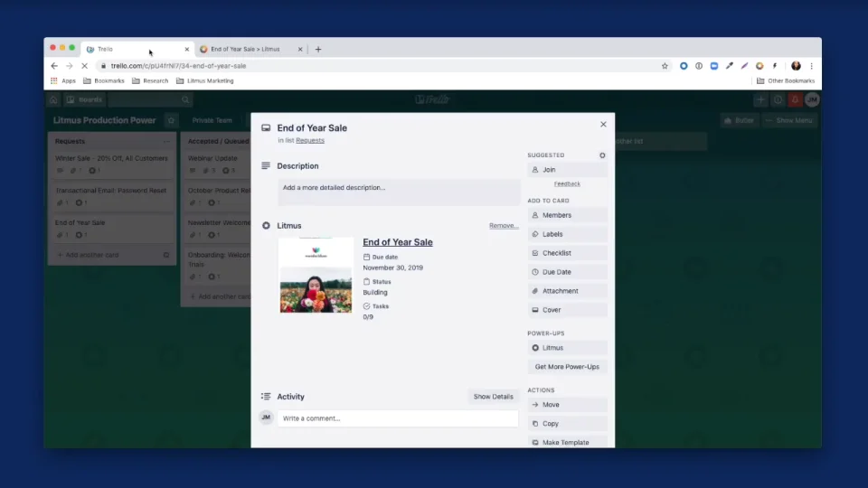
Task: Click the Move action
Action: 568,405
